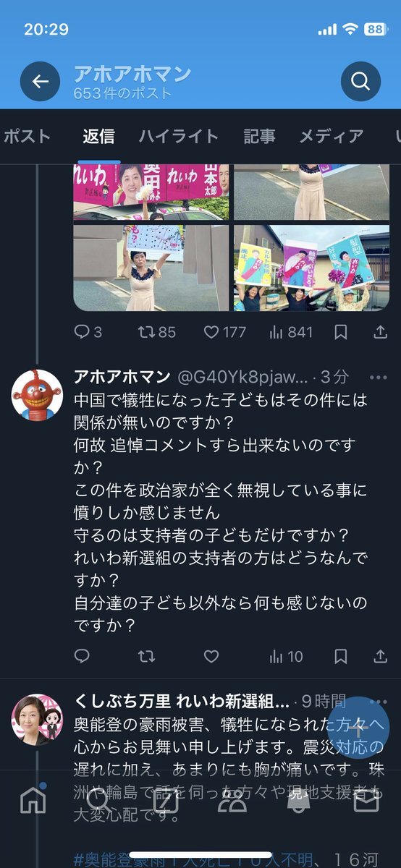
Task: Repost the アホアホマン post
Action: pyautogui.click(x=146, y=657)
